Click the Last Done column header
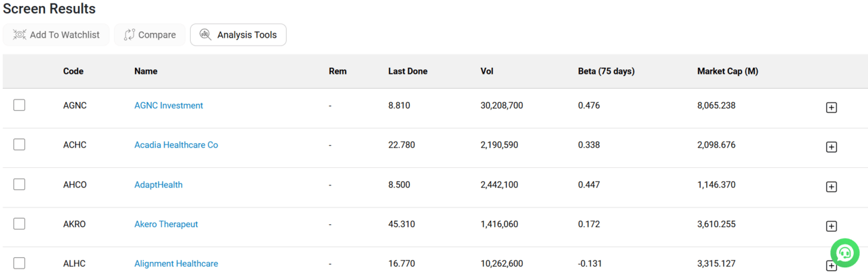The height and width of the screenshot is (274, 868). pyautogui.click(x=408, y=71)
